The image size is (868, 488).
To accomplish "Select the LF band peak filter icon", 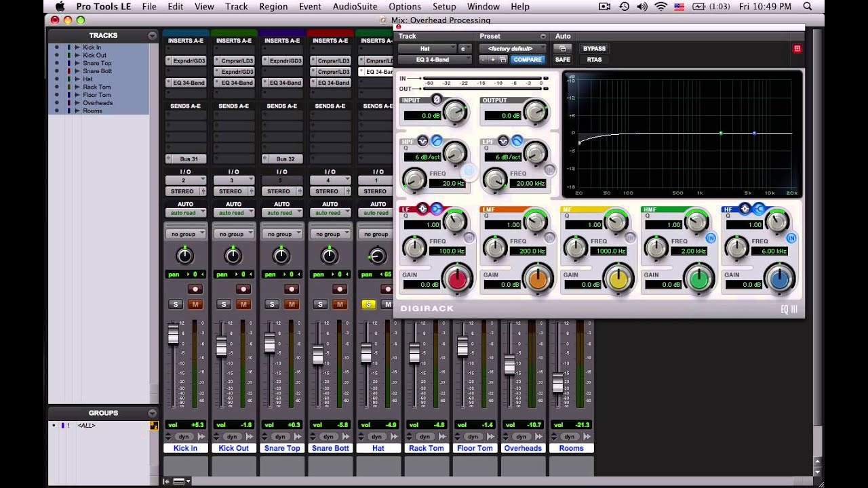I will pos(422,209).
